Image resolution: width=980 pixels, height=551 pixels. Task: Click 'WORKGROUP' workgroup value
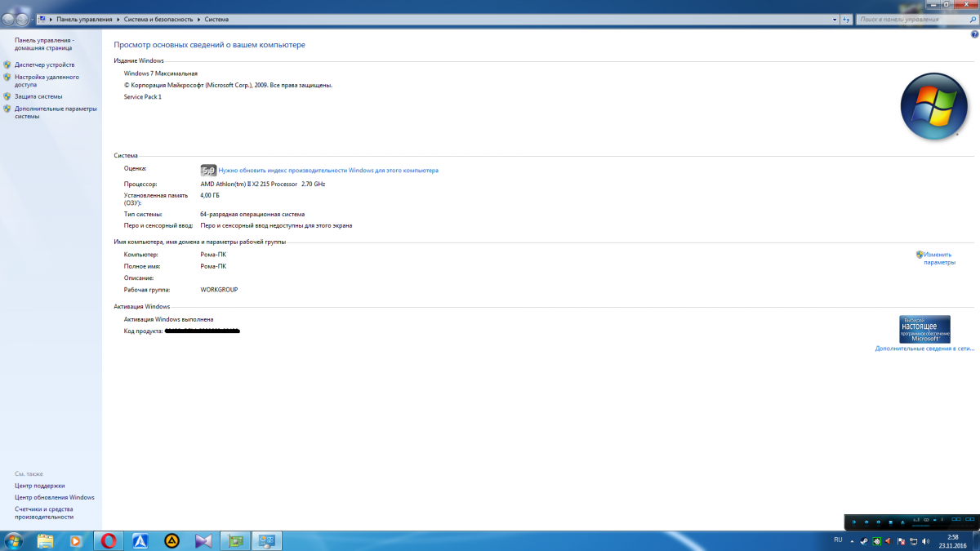(219, 290)
